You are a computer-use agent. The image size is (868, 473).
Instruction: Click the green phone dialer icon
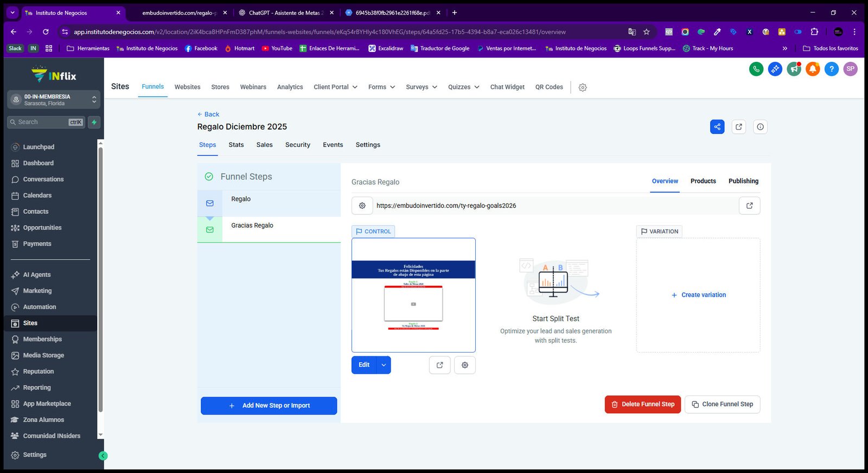tap(756, 69)
